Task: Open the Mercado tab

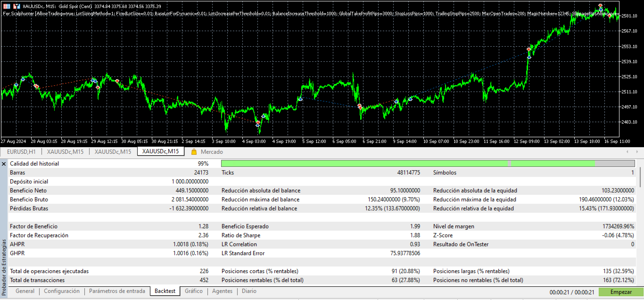Action: point(212,152)
